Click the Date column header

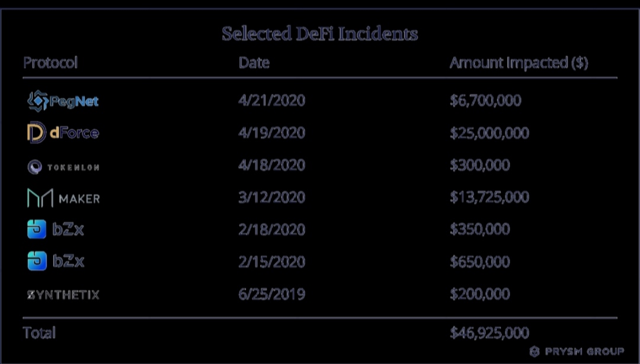point(254,63)
